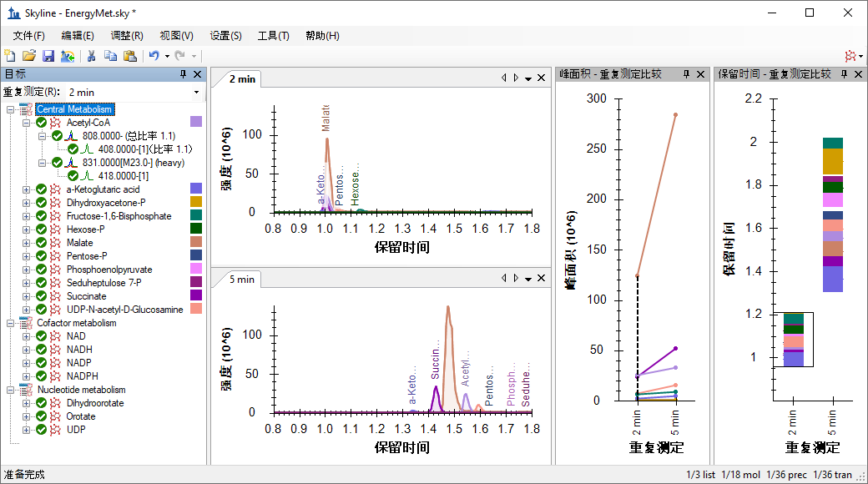Viewport: 868px width, 484px height.
Task: Open the 设置(S) menu
Action: coord(225,36)
